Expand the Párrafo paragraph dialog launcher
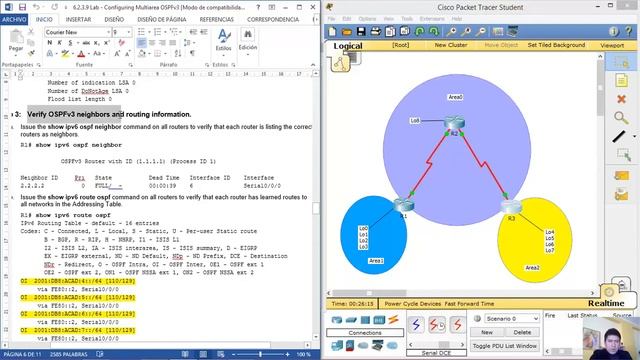Image resolution: width=640 pixels, height=360 pixels. (x=207, y=65)
